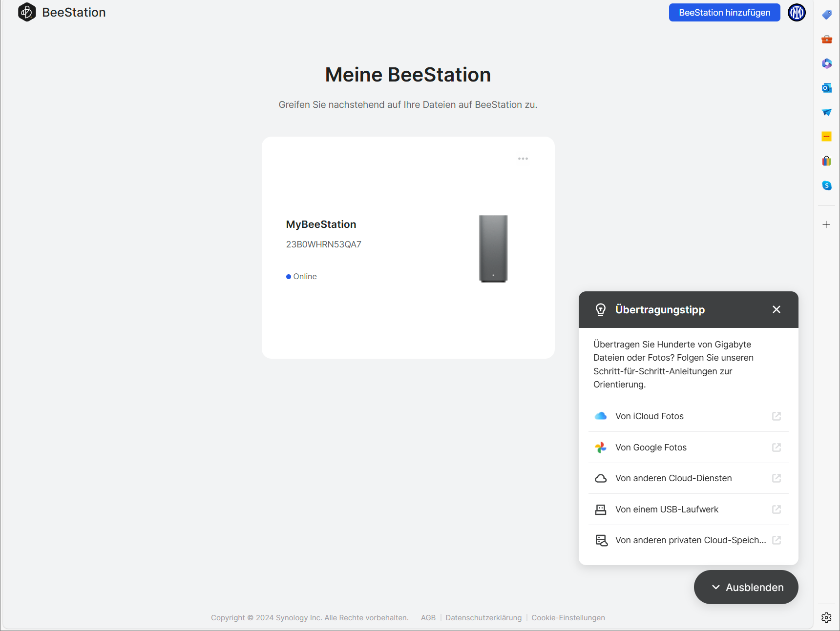Click external link icon for privaten Cloud-Speicher
Viewport: 840px width, 631px height.
pyautogui.click(x=777, y=540)
